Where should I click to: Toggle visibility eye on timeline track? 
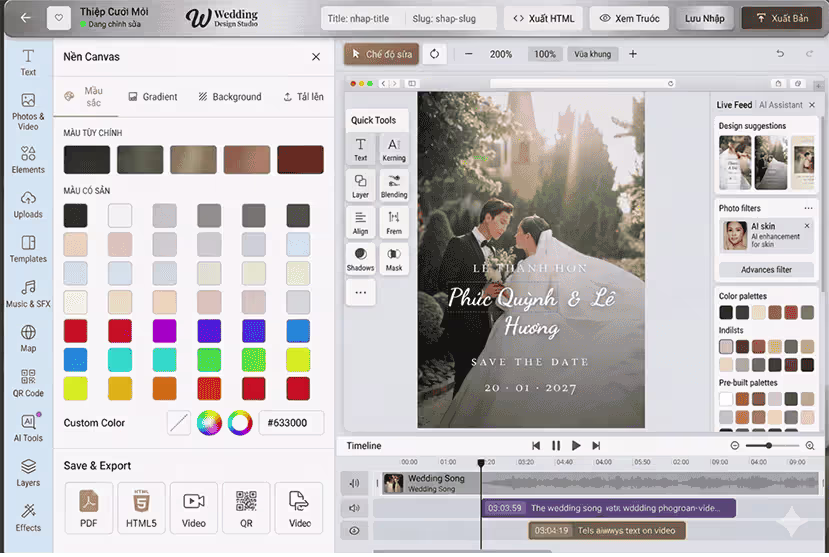[x=354, y=531]
